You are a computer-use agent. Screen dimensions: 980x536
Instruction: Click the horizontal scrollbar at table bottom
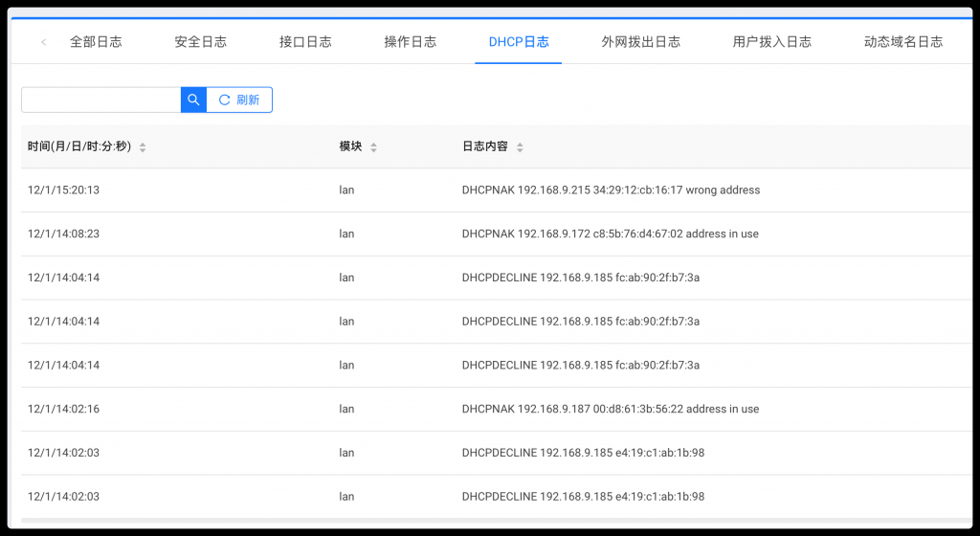coord(479,521)
